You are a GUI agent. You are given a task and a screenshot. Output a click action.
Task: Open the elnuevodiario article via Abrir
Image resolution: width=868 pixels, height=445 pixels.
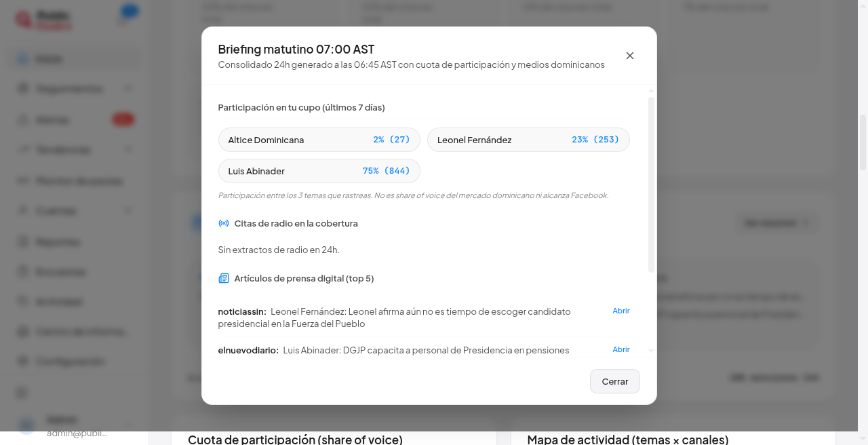pyautogui.click(x=621, y=349)
